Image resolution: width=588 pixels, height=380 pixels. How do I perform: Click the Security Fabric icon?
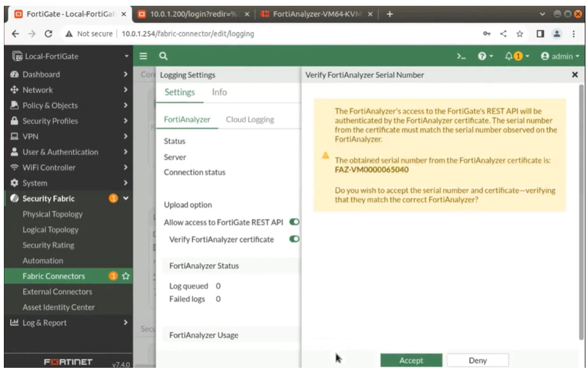click(14, 198)
